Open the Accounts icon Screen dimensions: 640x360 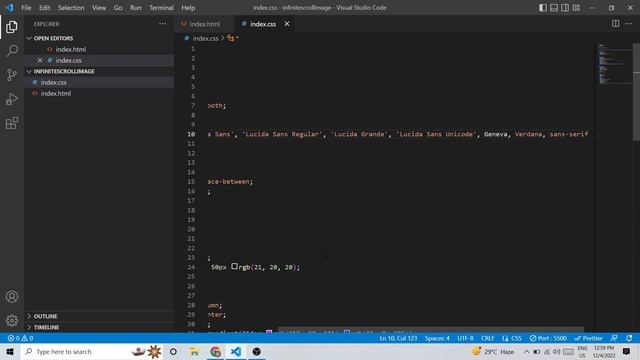tap(12, 296)
